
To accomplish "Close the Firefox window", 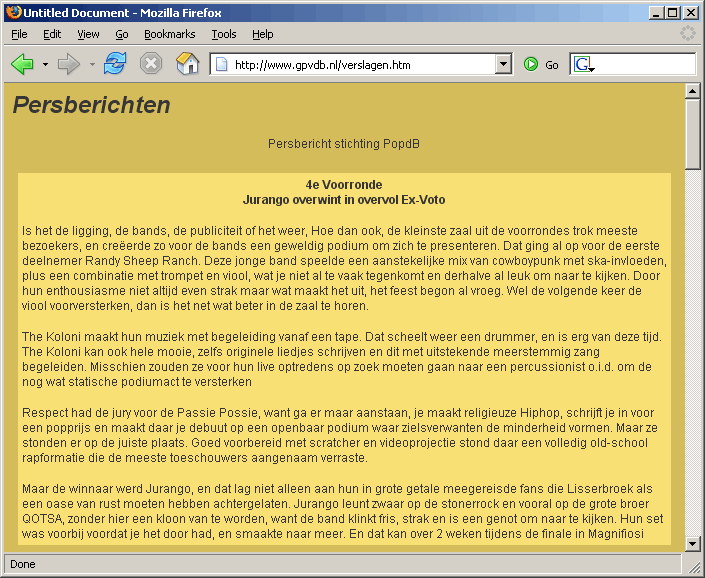I will click(691, 13).
